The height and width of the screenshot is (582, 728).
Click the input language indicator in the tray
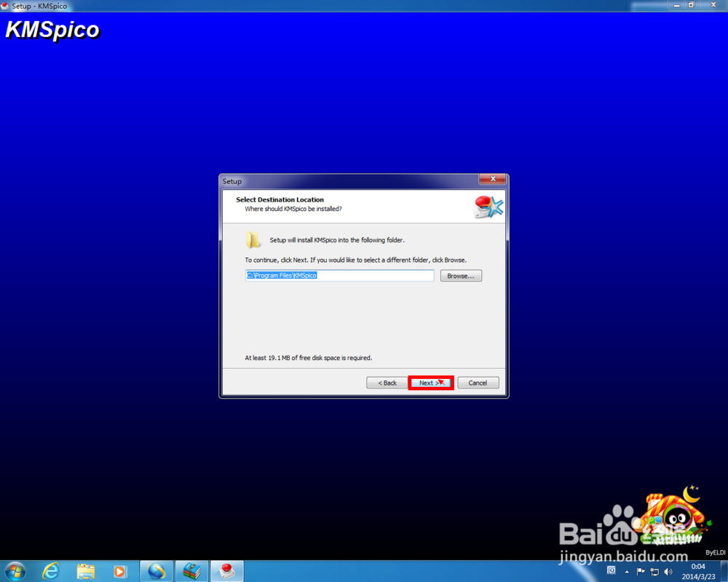pos(612,572)
